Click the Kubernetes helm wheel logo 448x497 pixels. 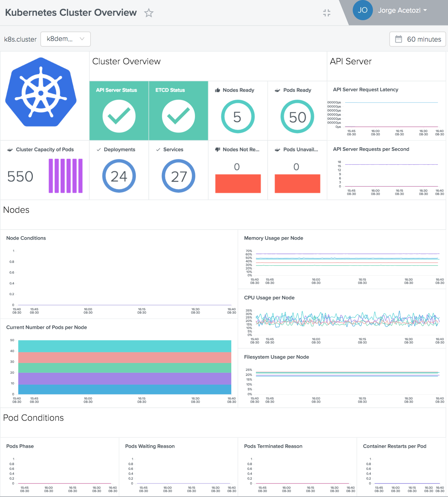click(x=41, y=92)
